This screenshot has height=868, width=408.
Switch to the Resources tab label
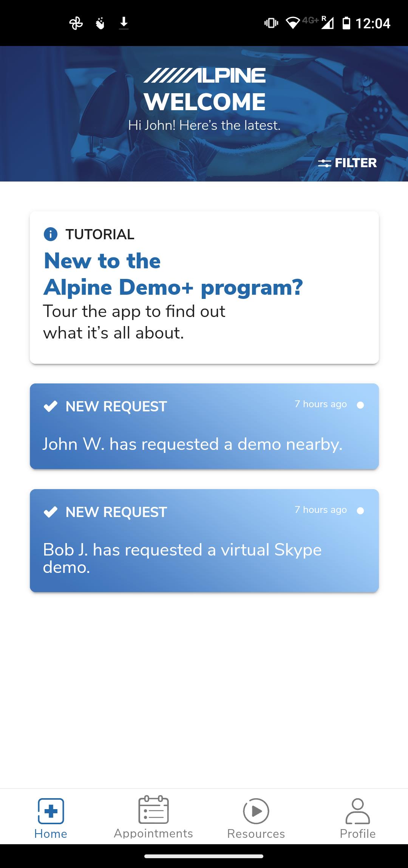tap(256, 834)
